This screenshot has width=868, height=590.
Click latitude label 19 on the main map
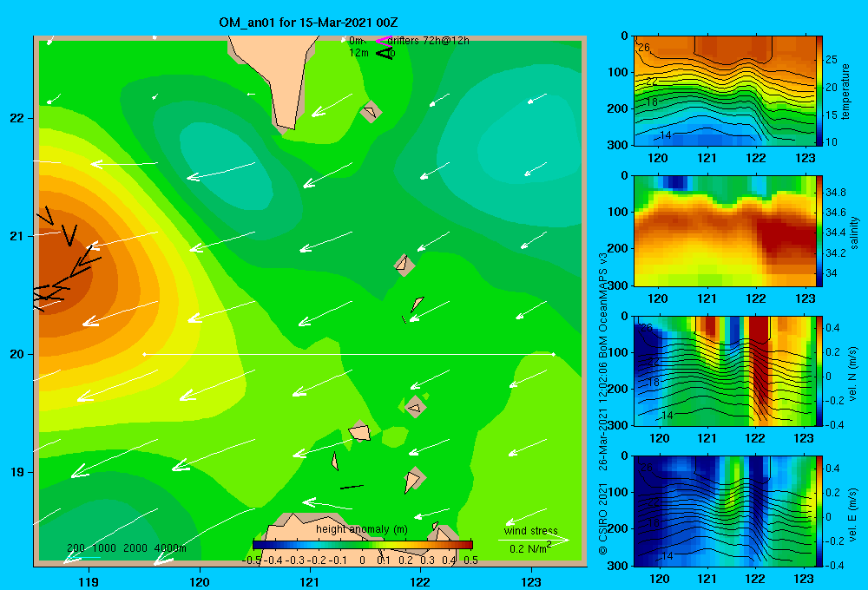click(16, 472)
